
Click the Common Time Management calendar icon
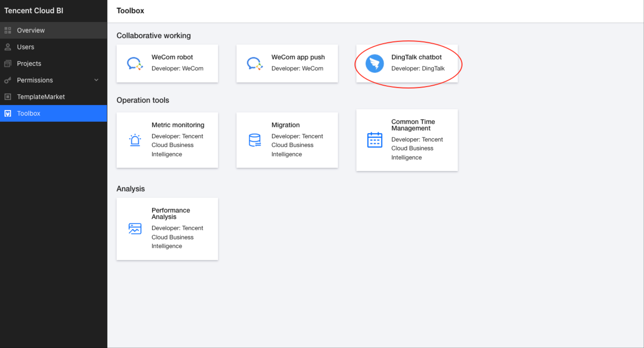pos(374,140)
